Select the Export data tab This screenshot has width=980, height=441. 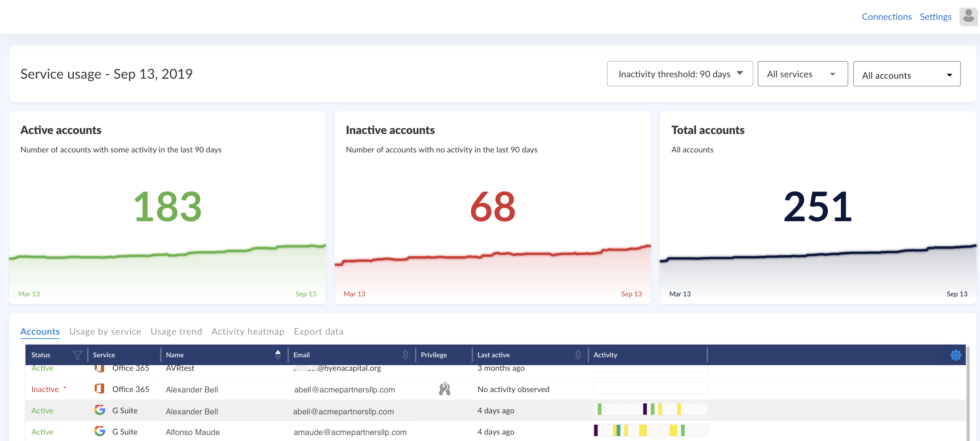tap(318, 331)
